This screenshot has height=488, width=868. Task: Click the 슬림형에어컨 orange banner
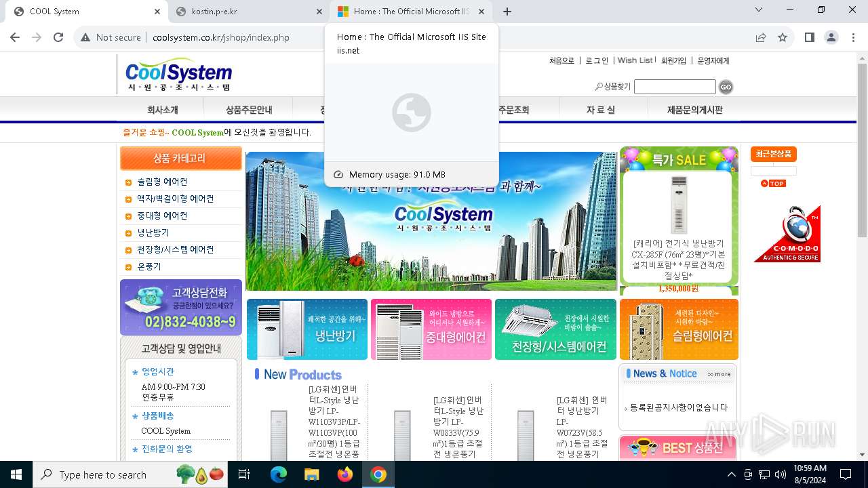(x=679, y=329)
